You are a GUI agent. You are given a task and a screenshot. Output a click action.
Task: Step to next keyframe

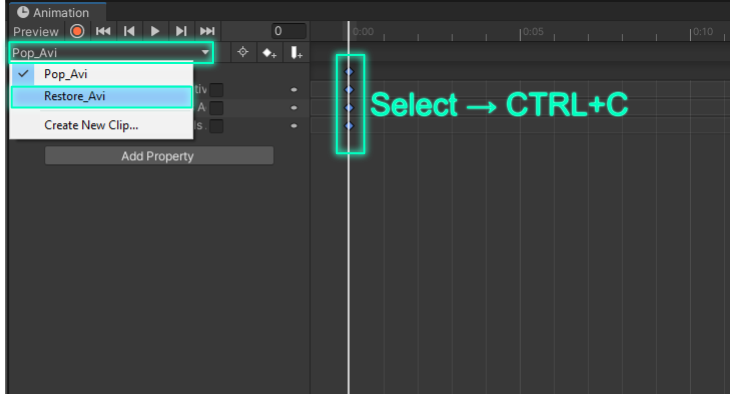coord(181,31)
